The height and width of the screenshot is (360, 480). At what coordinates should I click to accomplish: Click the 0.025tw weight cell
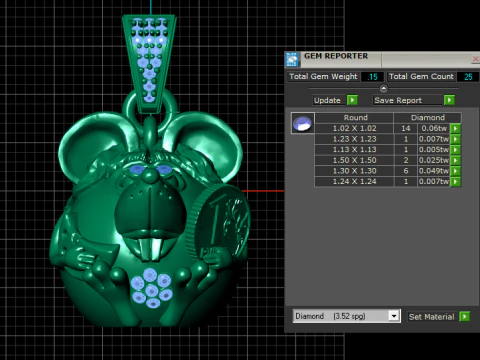point(434,160)
